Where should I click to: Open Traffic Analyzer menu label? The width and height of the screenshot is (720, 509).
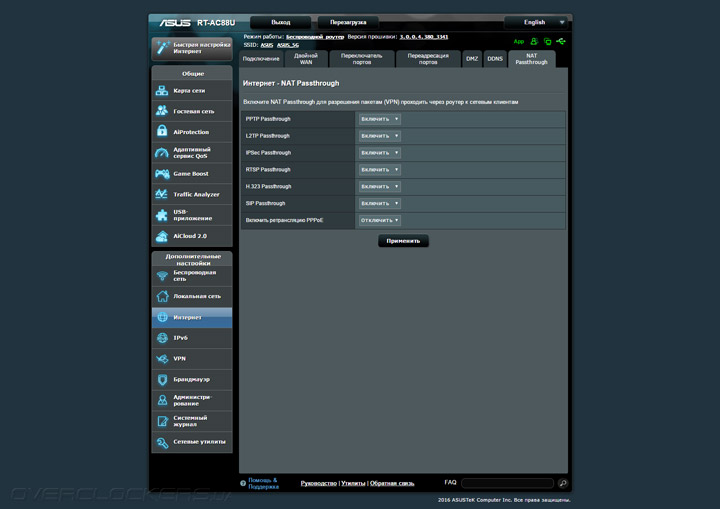click(x=197, y=194)
